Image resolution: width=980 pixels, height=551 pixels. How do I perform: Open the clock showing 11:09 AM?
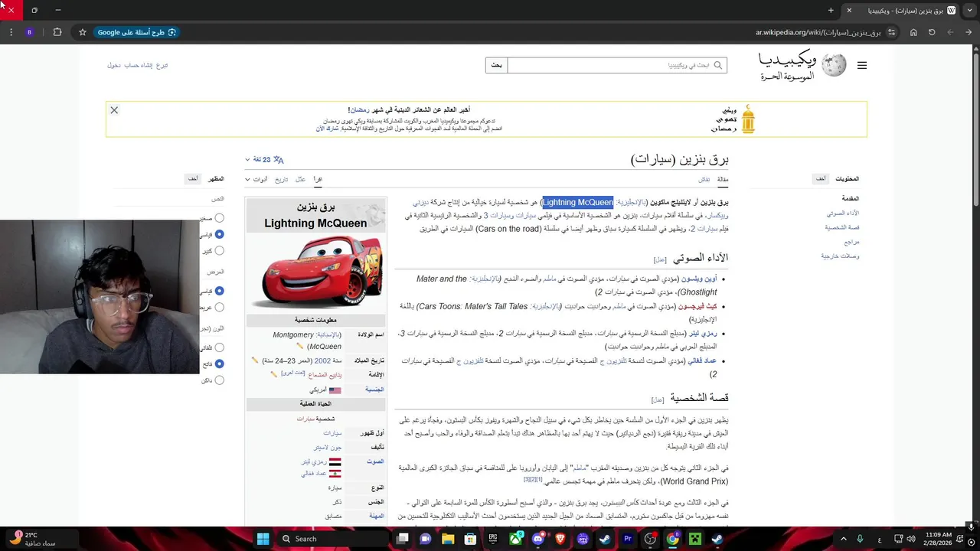pyautogui.click(x=938, y=539)
